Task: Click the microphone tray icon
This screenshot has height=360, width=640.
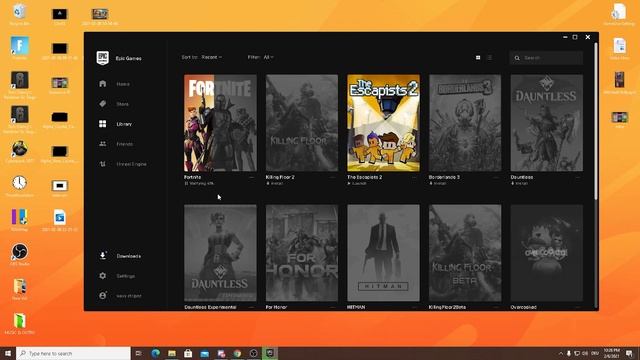Action: [x=569, y=353]
